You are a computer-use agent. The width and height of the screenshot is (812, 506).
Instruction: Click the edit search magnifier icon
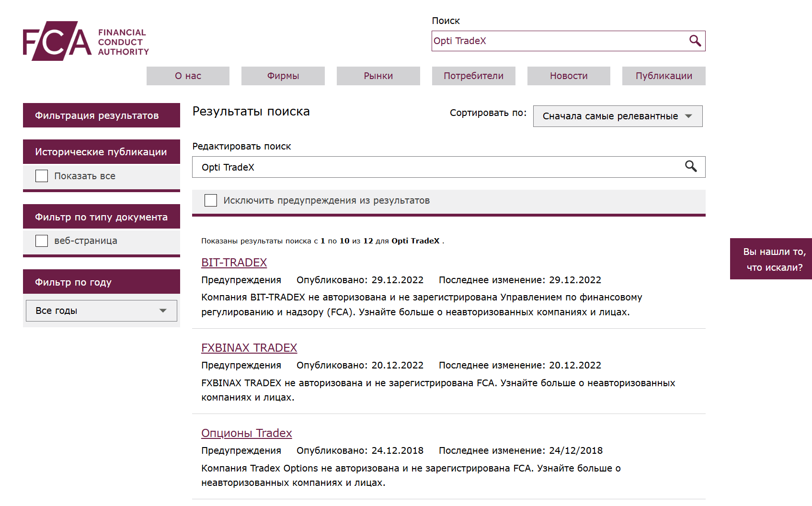tap(690, 166)
